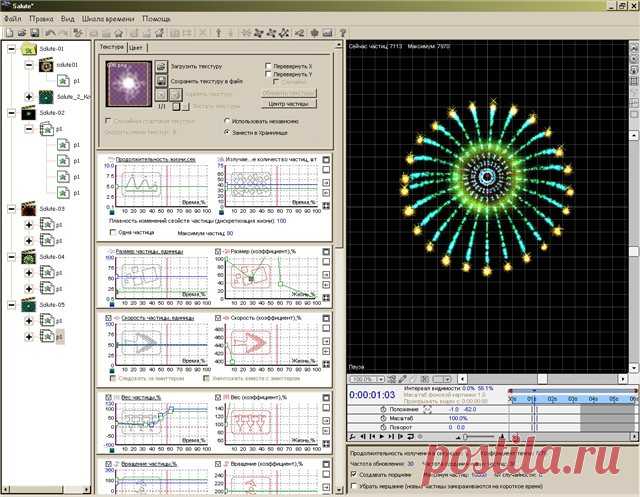Image resolution: width=640 pixels, height=497 pixels.
Task: Toggle the Вес (коэффициент) checkbox
Action: point(218,397)
